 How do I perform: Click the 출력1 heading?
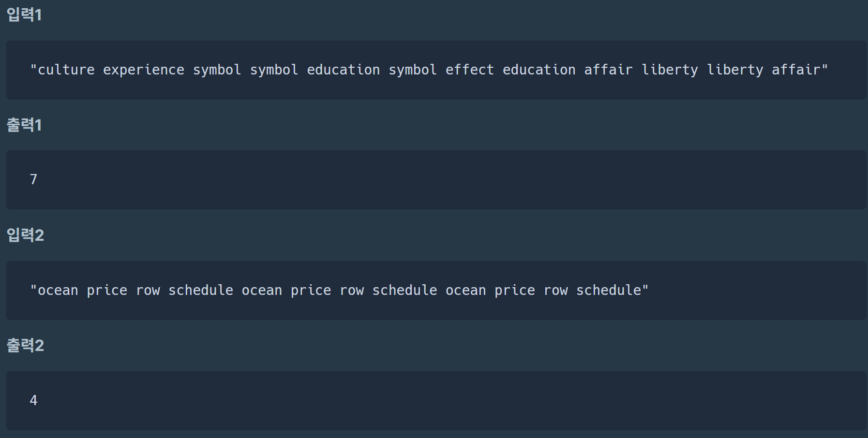[24, 125]
